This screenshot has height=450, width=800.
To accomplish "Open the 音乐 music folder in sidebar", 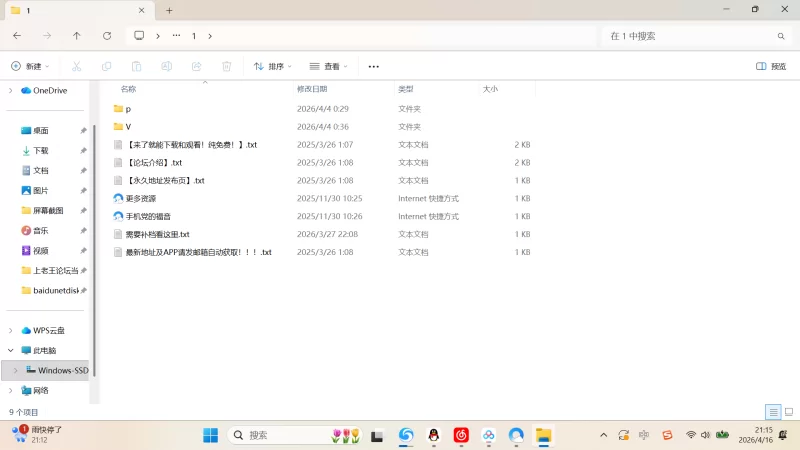I will (40, 230).
